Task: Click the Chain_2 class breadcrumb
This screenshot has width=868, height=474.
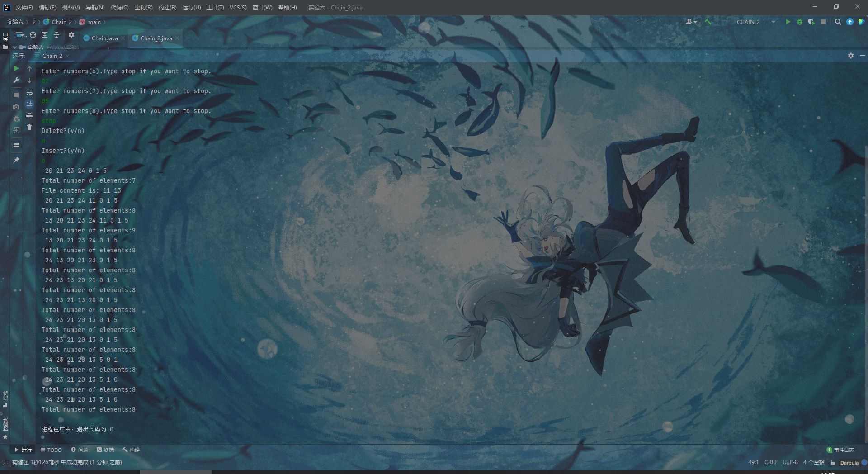Action: pos(57,22)
